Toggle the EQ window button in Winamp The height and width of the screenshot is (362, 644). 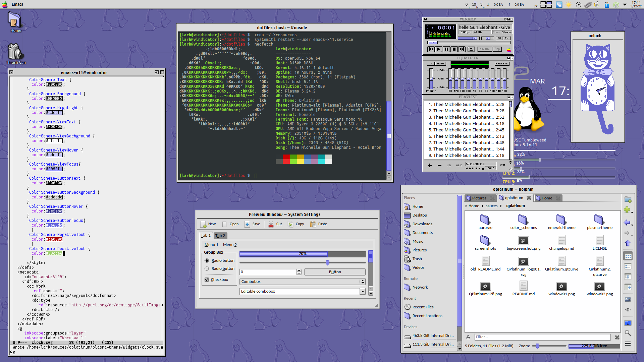(499, 38)
